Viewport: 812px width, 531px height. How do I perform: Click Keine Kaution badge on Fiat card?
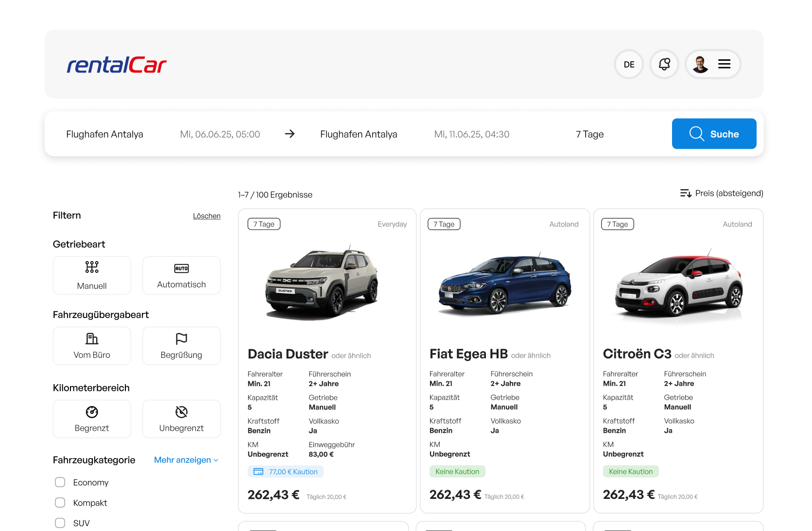pos(457,472)
